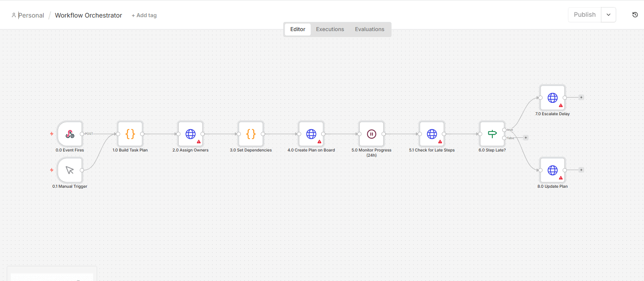Add node after 8.0 Update Plan output

pos(581,170)
